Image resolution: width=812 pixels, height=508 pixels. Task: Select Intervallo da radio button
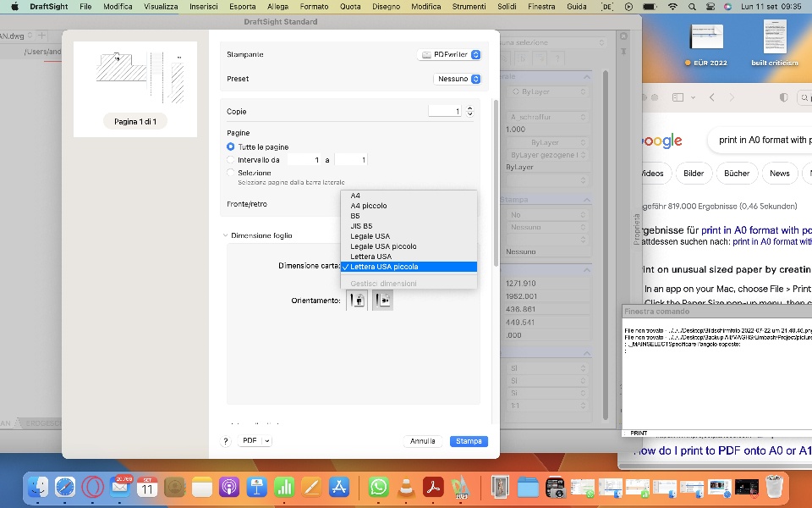[230, 160]
